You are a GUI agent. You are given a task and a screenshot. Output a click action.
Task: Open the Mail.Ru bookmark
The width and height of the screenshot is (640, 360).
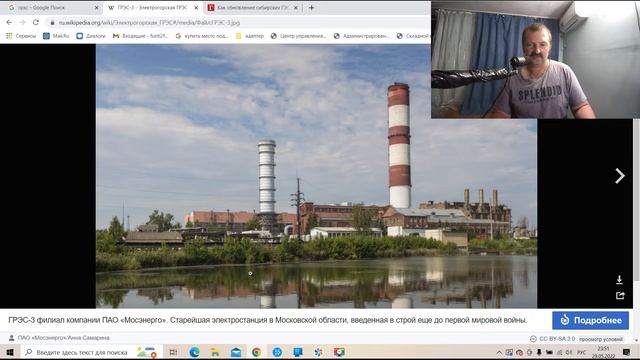[x=56, y=36]
